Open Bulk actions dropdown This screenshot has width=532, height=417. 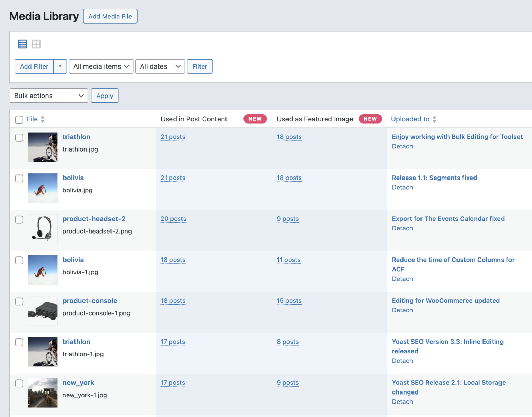(x=49, y=96)
